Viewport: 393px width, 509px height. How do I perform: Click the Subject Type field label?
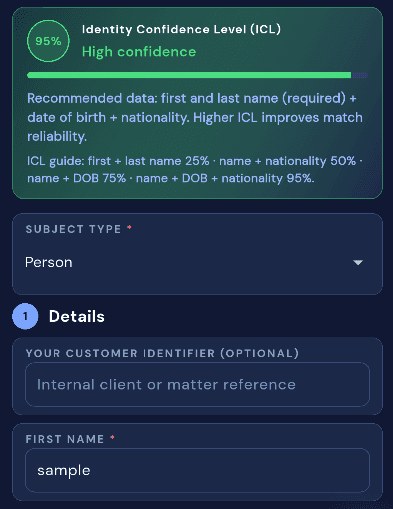73,229
